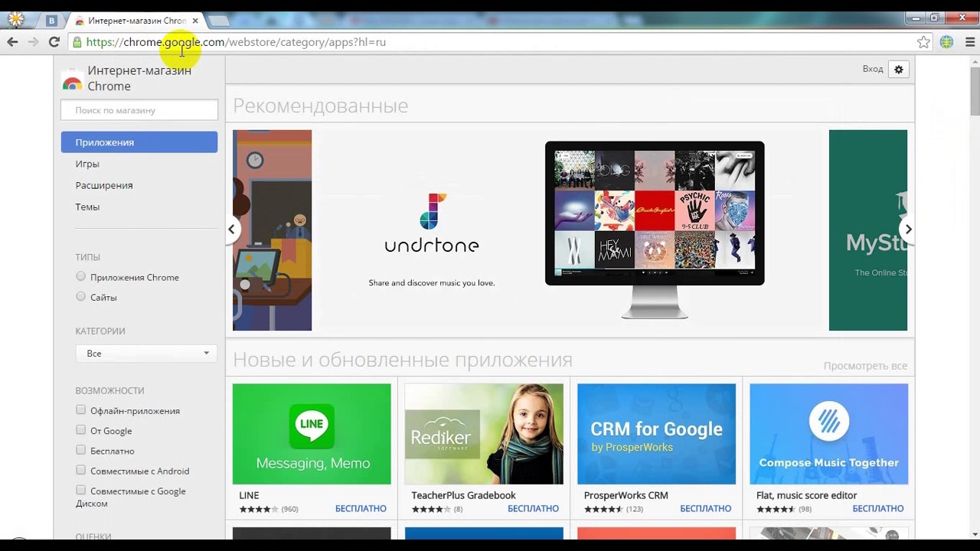The width and height of the screenshot is (980, 551).
Task: Click the undrtone monitor preview image
Action: point(655,230)
